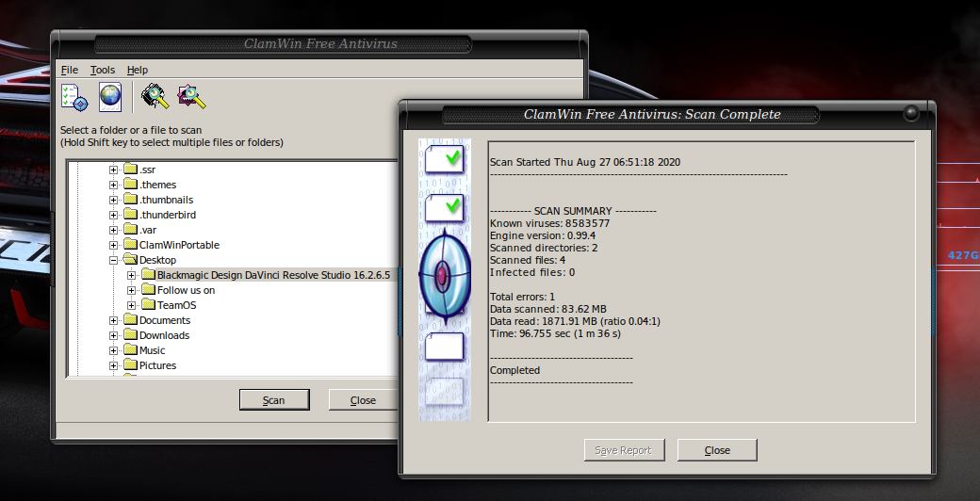Click the open Desktop folder icon
980x501 pixels.
(x=130, y=259)
